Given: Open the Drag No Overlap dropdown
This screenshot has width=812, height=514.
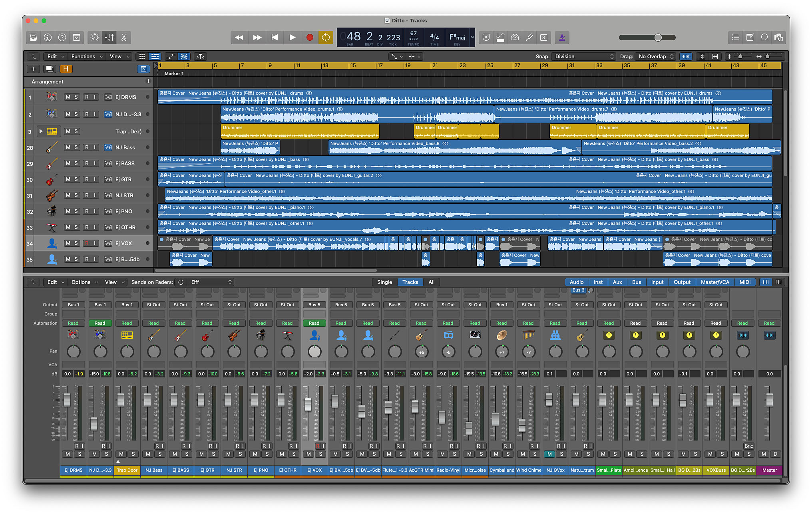Looking at the screenshot, I should coord(656,56).
